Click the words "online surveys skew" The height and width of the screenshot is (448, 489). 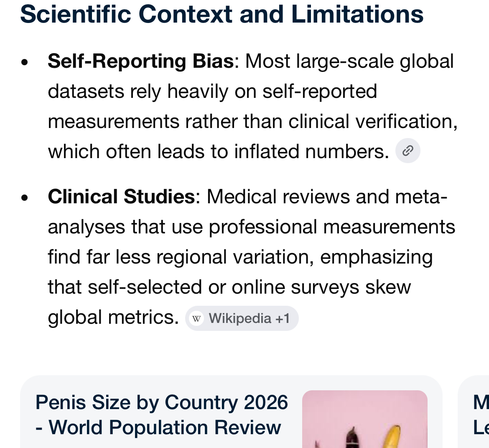point(321,287)
